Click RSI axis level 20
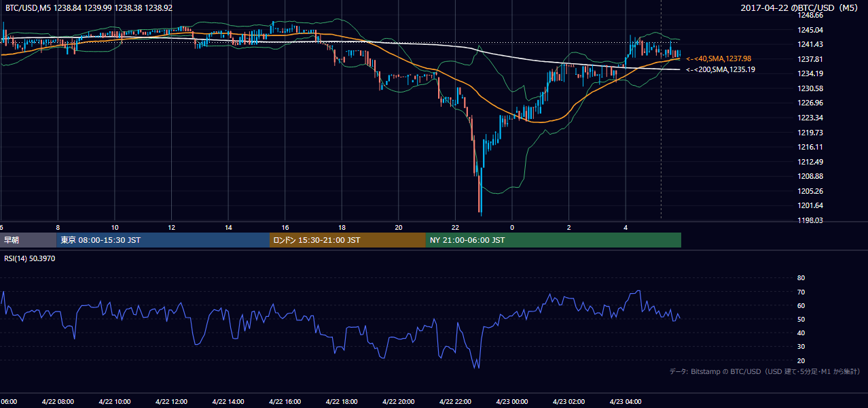Viewport: 868px width, 408px height. 801,360
